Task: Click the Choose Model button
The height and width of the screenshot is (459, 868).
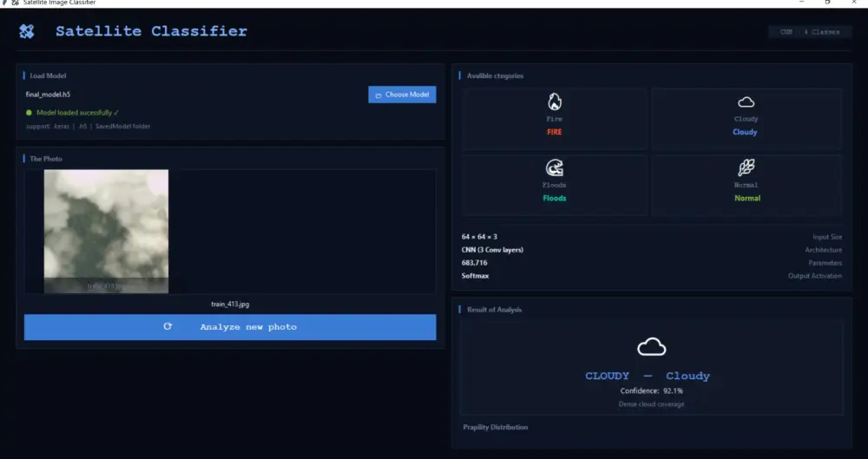Action: [x=402, y=95]
